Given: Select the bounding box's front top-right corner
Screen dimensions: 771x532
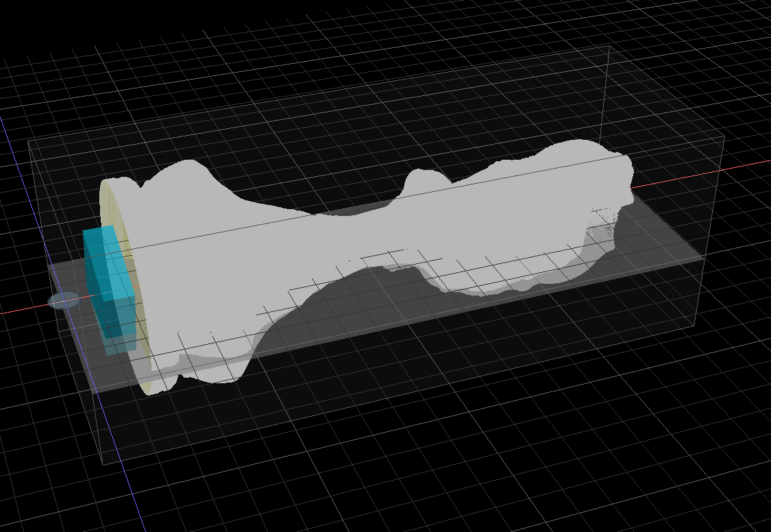Looking at the screenshot, I should coord(724,136).
